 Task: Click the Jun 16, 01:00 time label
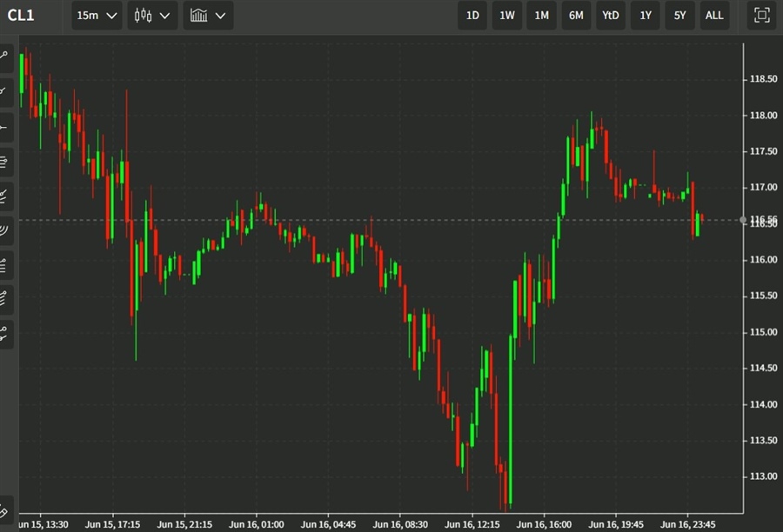(x=257, y=524)
